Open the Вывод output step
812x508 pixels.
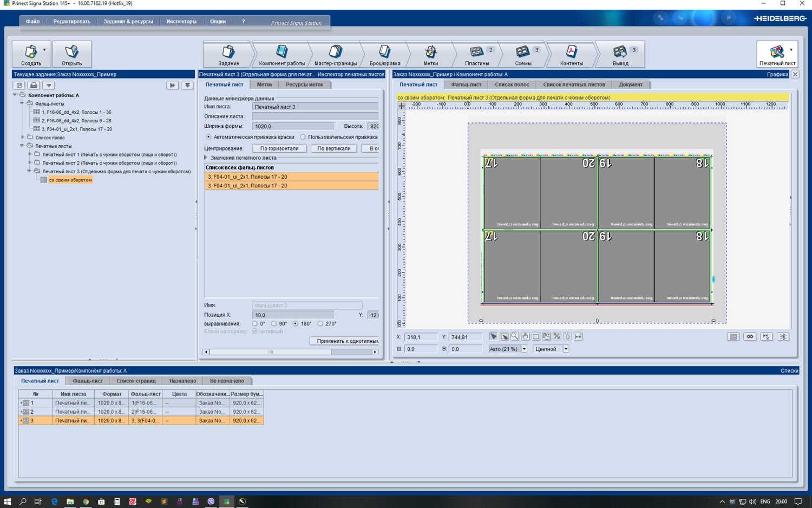click(620, 55)
